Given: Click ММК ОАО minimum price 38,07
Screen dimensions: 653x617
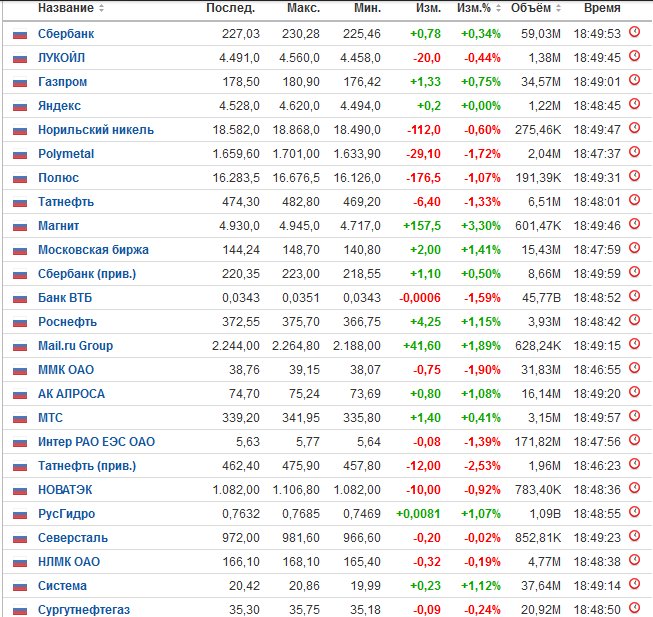Looking at the screenshot, I should coord(365,370).
